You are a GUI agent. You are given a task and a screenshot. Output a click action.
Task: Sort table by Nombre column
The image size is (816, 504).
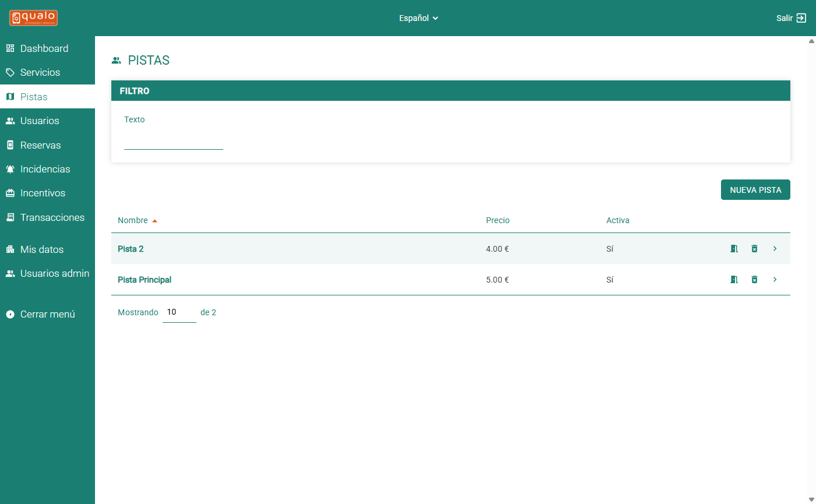[x=133, y=220]
